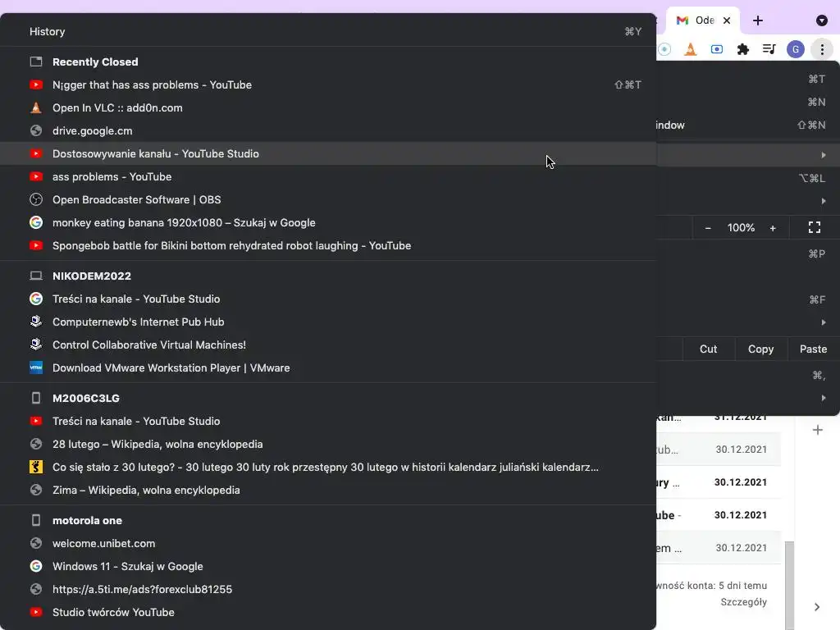
Task: Click globe icon beside welcome.unibet.com
Action: coord(36,543)
